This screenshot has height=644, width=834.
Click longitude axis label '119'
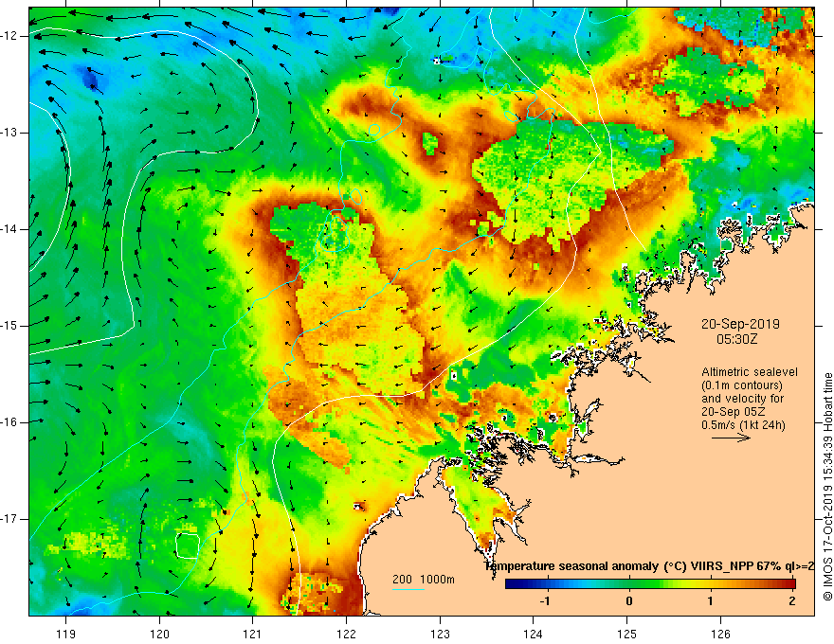pyautogui.click(x=66, y=634)
